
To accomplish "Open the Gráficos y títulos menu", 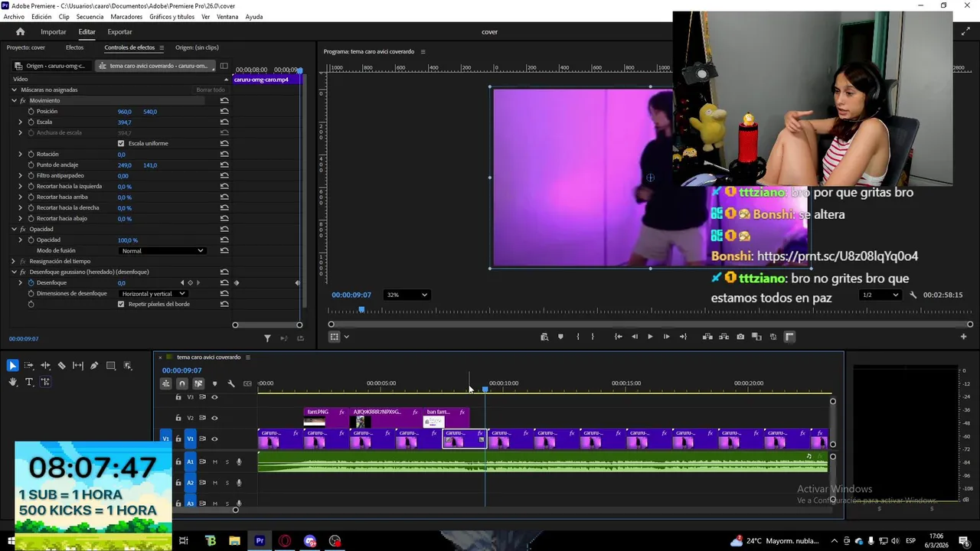I will tap(171, 17).
